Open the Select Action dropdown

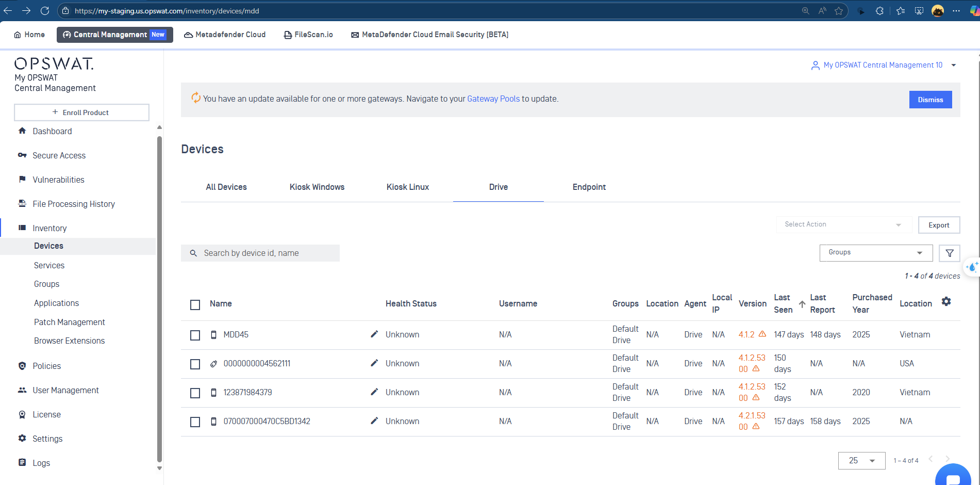pyautogui.click(x=844, y=224)
